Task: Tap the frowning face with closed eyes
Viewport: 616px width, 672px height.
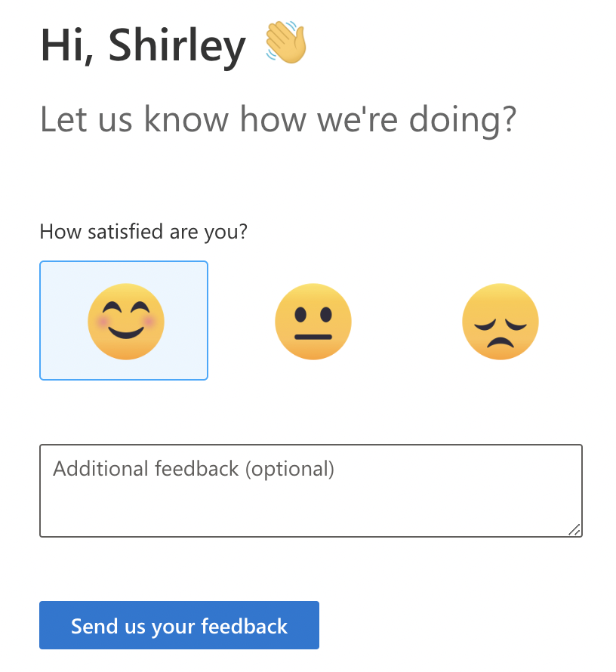Action: click(x=500, y=321)
